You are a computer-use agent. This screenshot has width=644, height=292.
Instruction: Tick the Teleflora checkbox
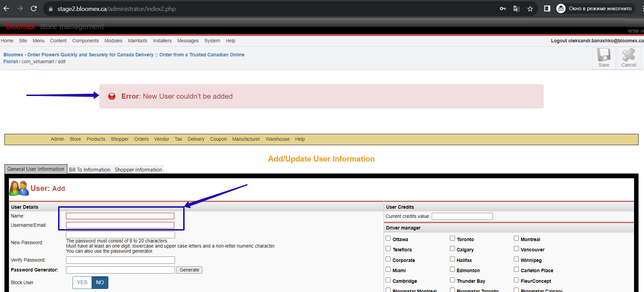(x=388, y=249)
